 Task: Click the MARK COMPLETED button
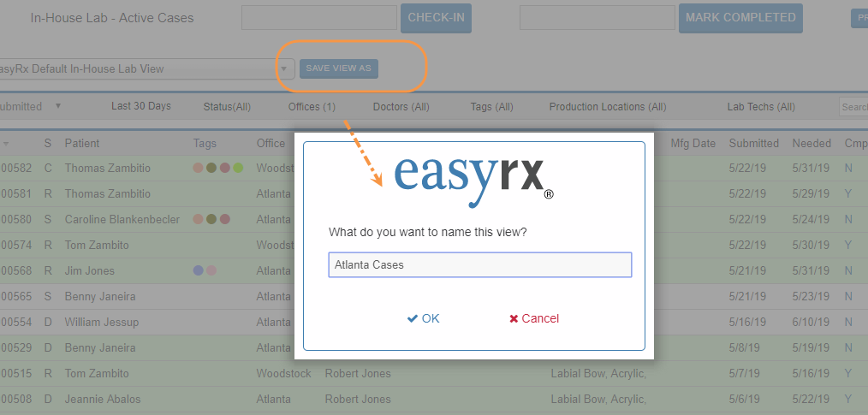click(x=740, y=18)
